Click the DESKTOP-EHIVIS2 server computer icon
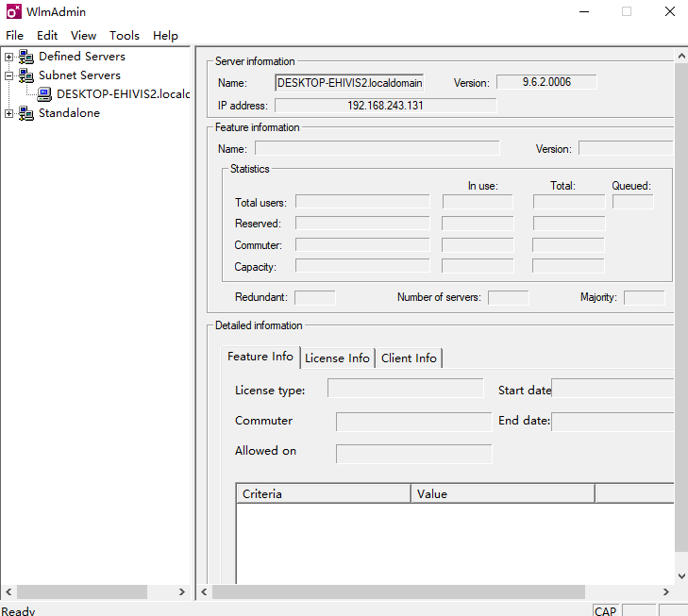The image size is (688, 616). (x=44, y=94)
